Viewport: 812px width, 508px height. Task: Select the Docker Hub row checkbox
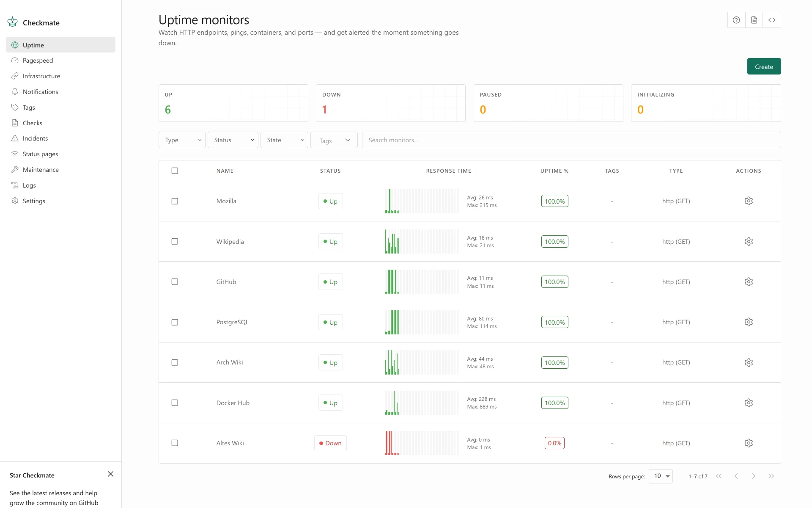pos(175,403)
